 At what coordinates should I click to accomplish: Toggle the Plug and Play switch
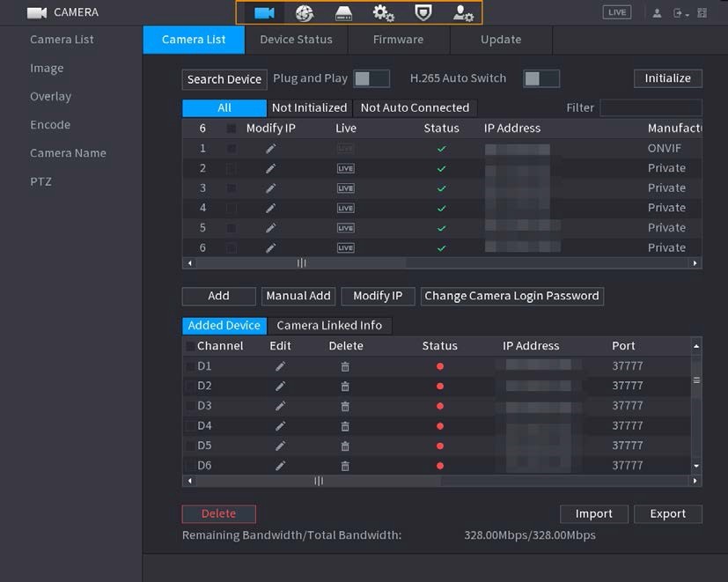pos(371,78)
